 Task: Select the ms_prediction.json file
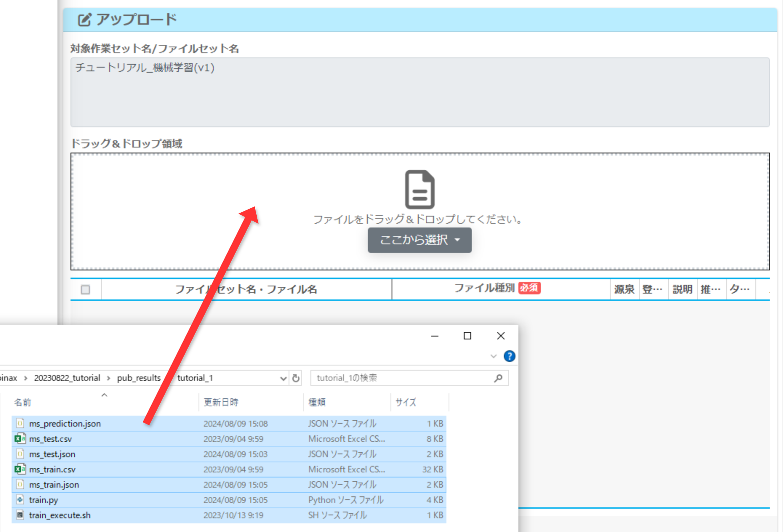point(65,423)
